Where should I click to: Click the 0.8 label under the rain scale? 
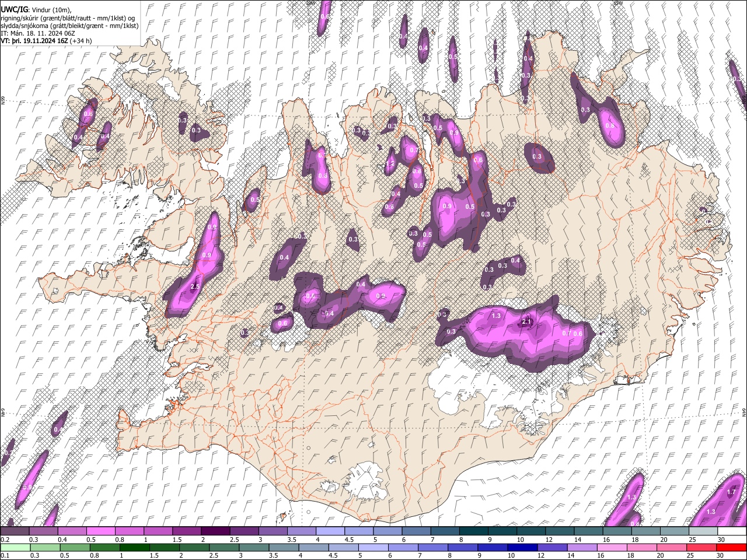pyautogui.click(x=95, y=555)
